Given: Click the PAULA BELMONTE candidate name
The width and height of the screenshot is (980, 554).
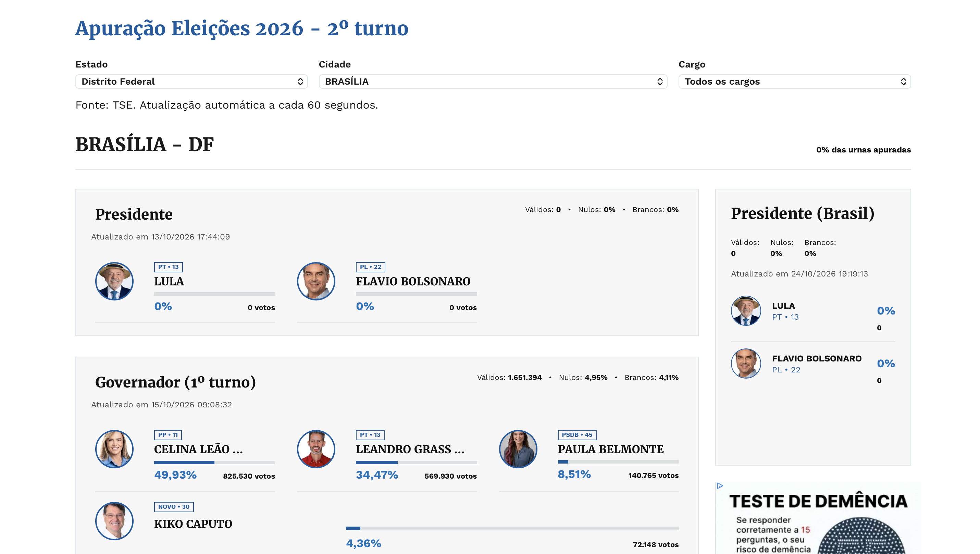Looking at the screenshot, I should 611,449.
